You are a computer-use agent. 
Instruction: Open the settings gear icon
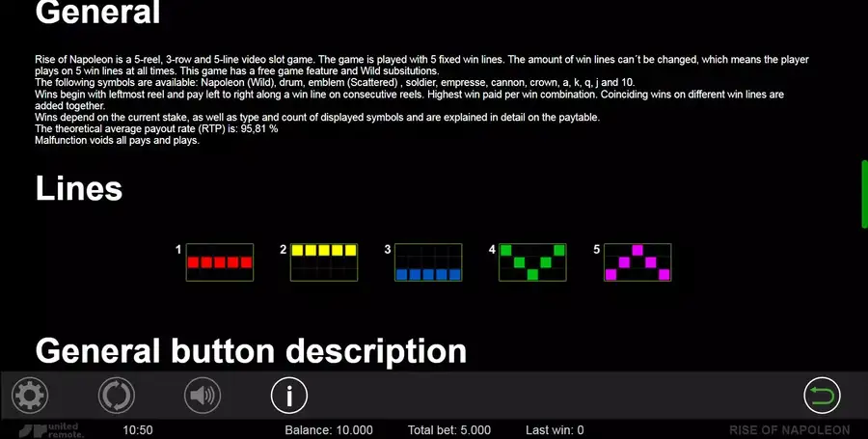pos(30,396)
